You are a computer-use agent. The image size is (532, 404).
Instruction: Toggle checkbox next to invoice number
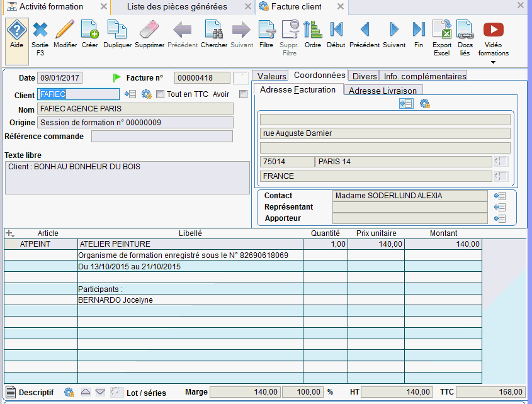(241, 78)
